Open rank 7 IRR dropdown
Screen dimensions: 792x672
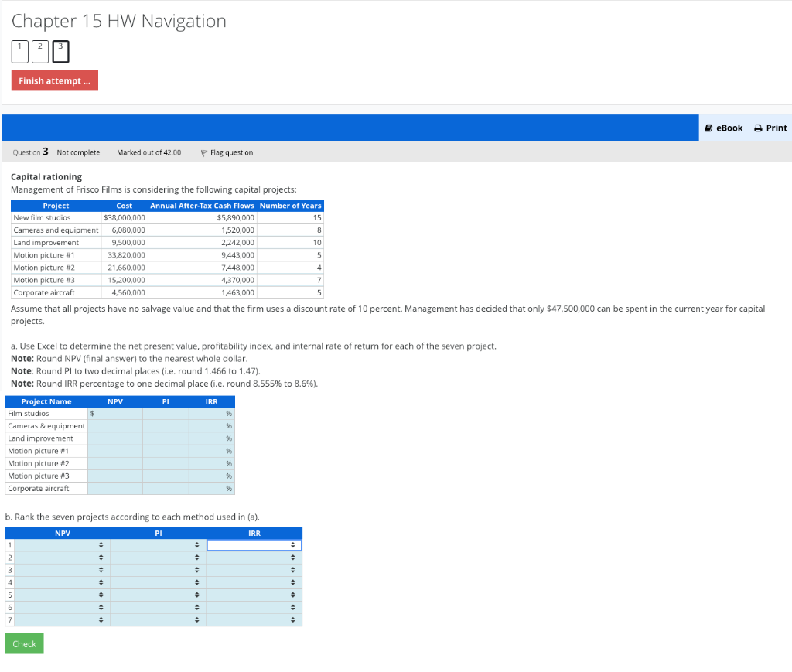[254, 620]
